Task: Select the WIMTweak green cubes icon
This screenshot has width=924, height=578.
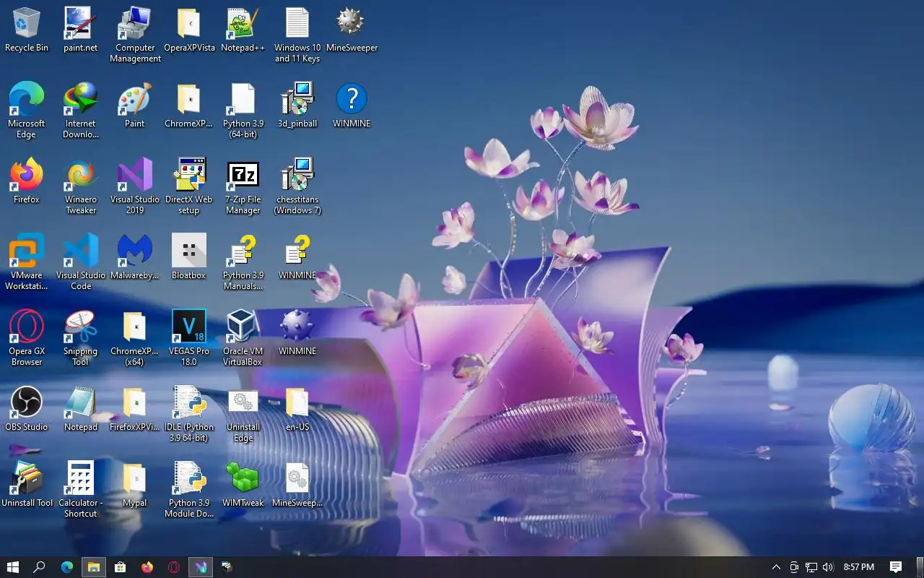Action: [243, 485]
